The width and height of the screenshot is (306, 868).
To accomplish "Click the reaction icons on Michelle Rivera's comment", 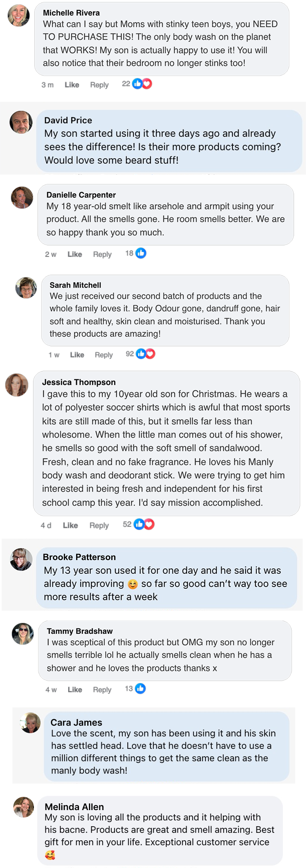I will point(142,84).
